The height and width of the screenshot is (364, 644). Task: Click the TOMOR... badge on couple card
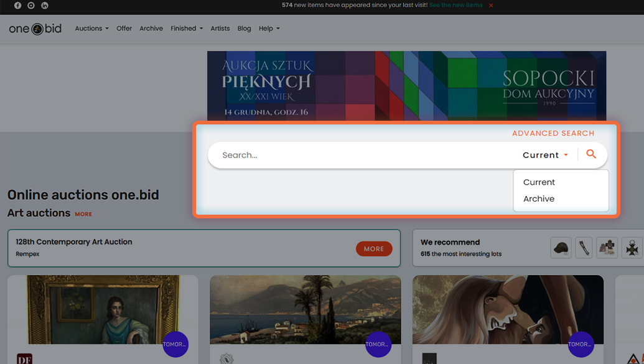point(581,344)
